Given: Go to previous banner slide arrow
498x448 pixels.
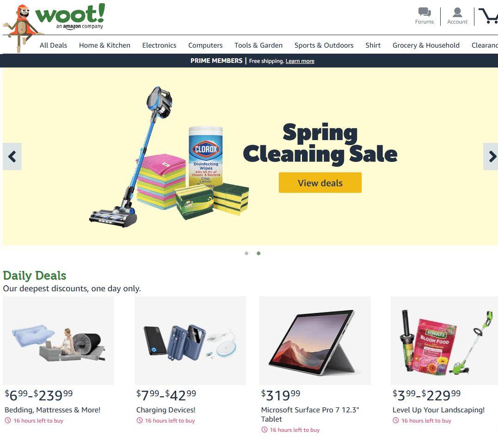Looking at the screenshot, I should click(x=12, y=157).
